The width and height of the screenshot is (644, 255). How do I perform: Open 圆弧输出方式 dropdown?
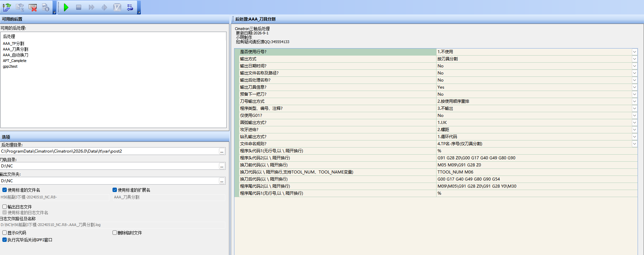pyautogui.click(x=635, y=123)
